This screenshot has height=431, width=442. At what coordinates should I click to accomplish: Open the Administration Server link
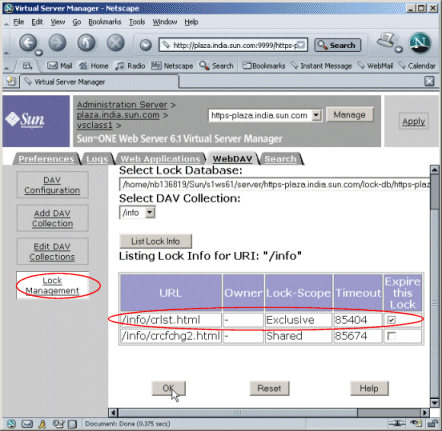[x=122, y=105]
